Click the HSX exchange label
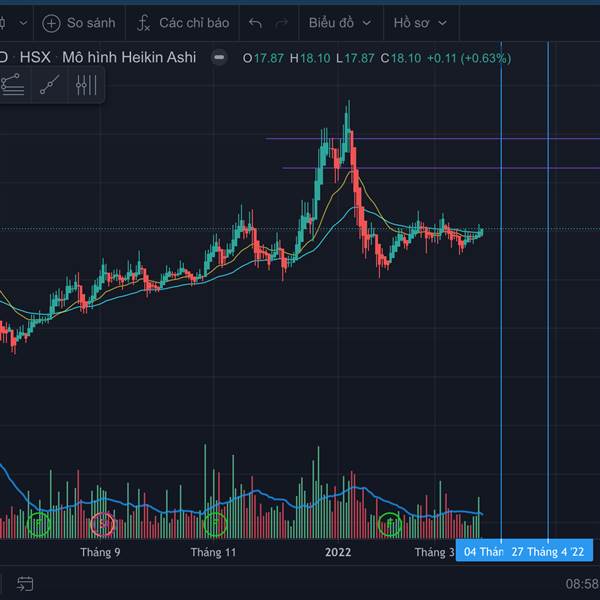This screenshot has height=600, width=600. click(x=35, y=58)
